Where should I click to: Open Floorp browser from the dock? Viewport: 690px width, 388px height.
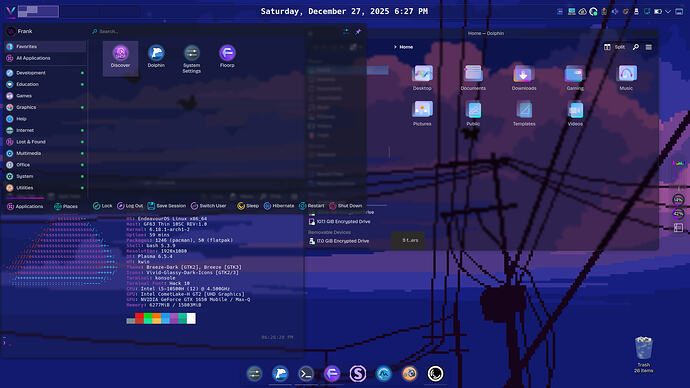point(332,373)
